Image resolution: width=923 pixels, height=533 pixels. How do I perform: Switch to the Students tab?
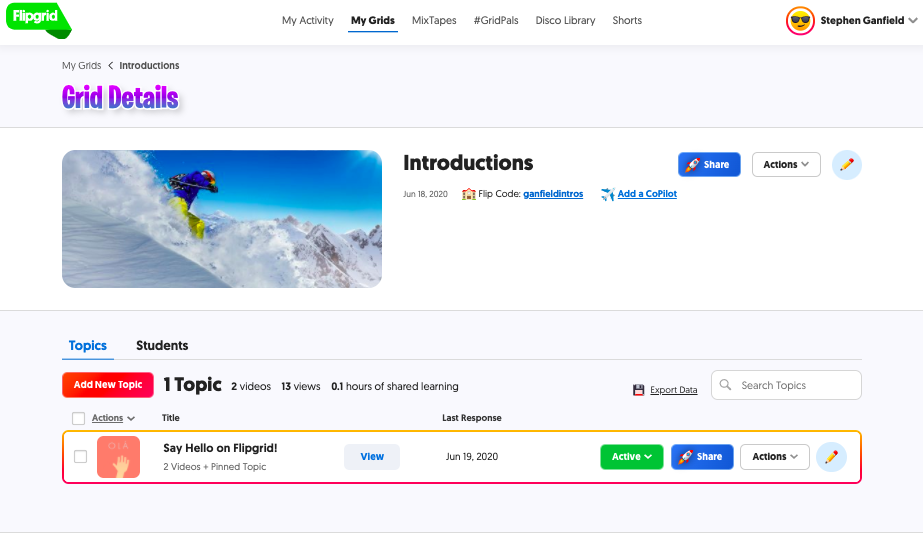click(x=162, y=345)
